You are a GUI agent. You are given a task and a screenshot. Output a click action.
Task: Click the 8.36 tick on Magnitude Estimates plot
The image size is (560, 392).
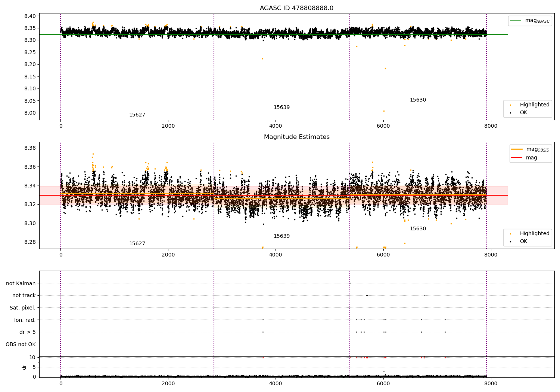click(x=30, y=167)
